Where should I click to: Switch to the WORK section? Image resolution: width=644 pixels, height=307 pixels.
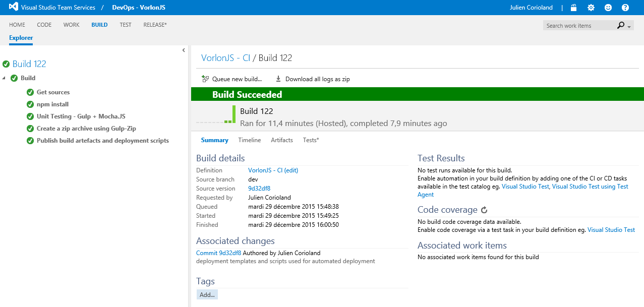71,24
